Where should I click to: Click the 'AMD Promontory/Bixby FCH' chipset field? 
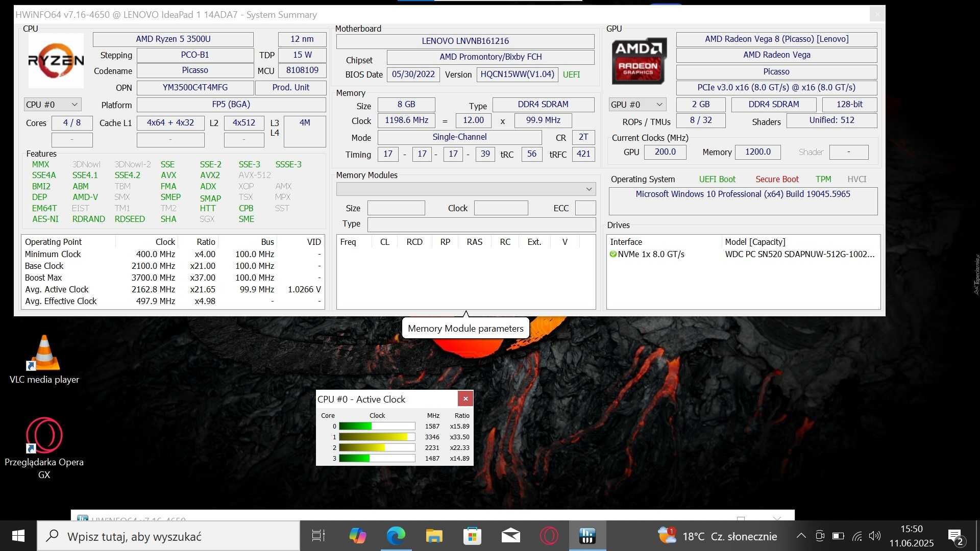coord(491,57)
